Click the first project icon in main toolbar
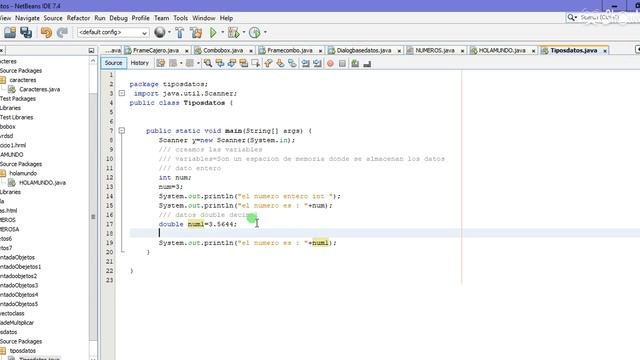640x360 pixels. point(10,32)
